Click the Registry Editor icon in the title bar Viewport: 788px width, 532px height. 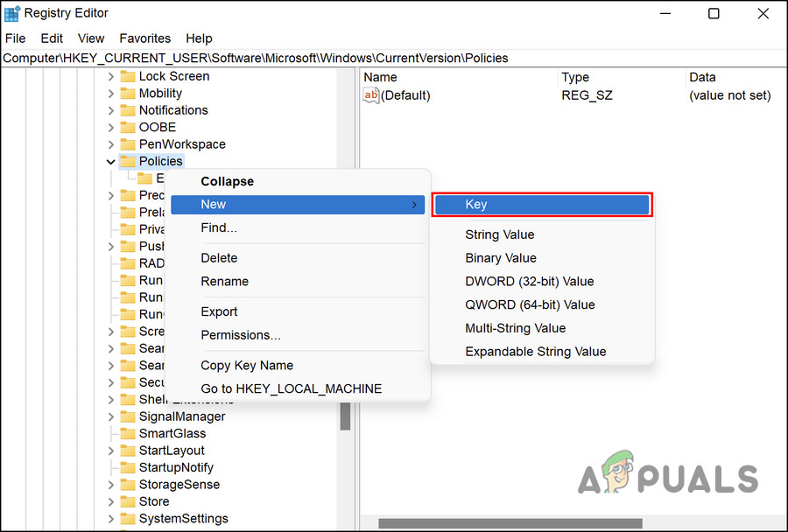click(12, 12)
